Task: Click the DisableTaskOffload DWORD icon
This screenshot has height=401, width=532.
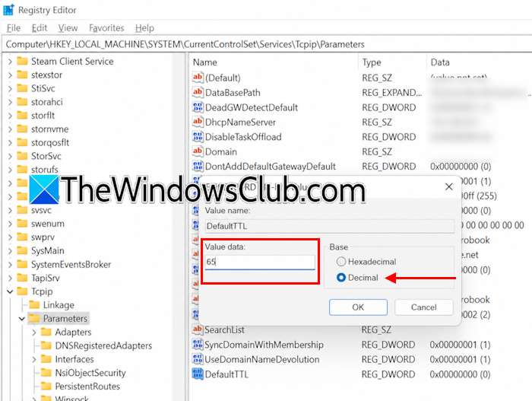Action: 198,137
